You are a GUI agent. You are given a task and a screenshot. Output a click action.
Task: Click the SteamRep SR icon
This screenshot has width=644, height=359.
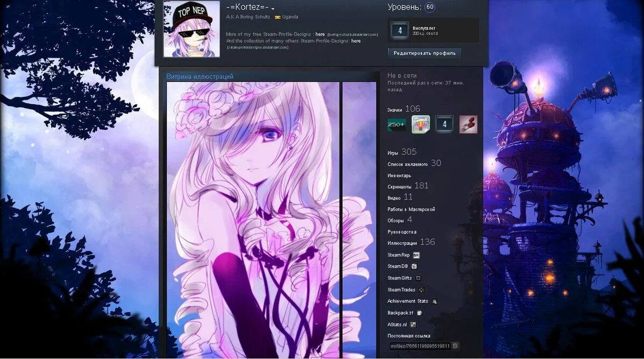[416, 255]
